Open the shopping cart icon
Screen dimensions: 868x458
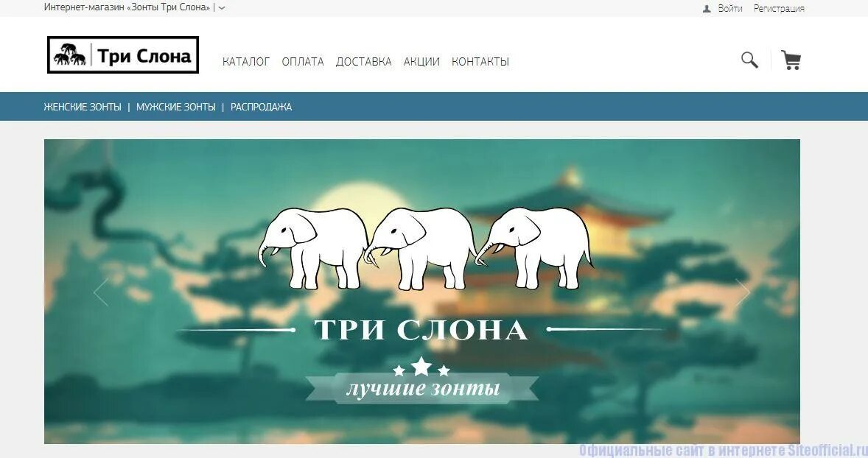(x=791, y=60)
